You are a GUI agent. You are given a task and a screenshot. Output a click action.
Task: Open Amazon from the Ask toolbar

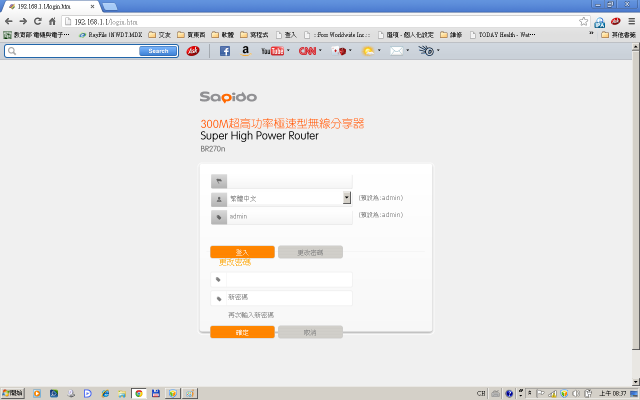click(245, 51)
